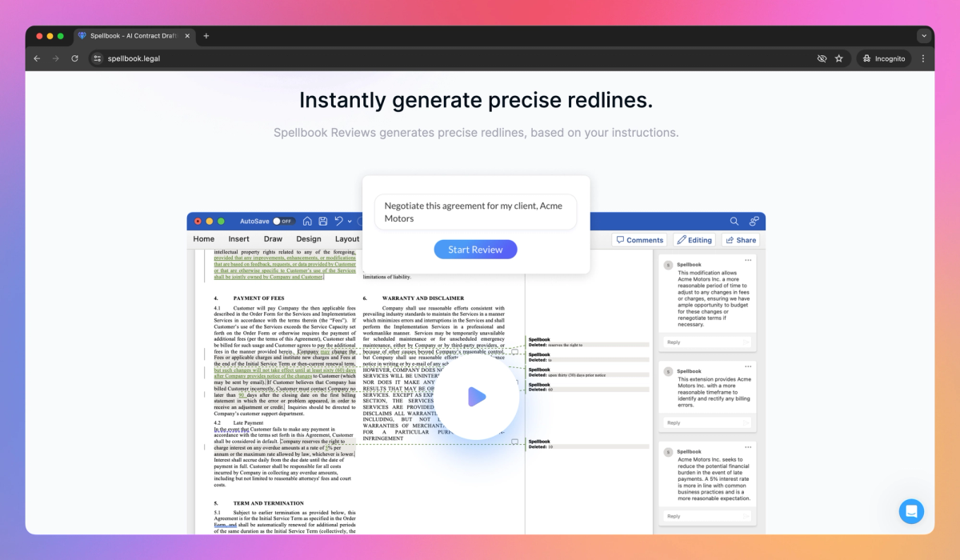960x560 pixels.
Task: Play the redline demo video
Action: (476, 397)
